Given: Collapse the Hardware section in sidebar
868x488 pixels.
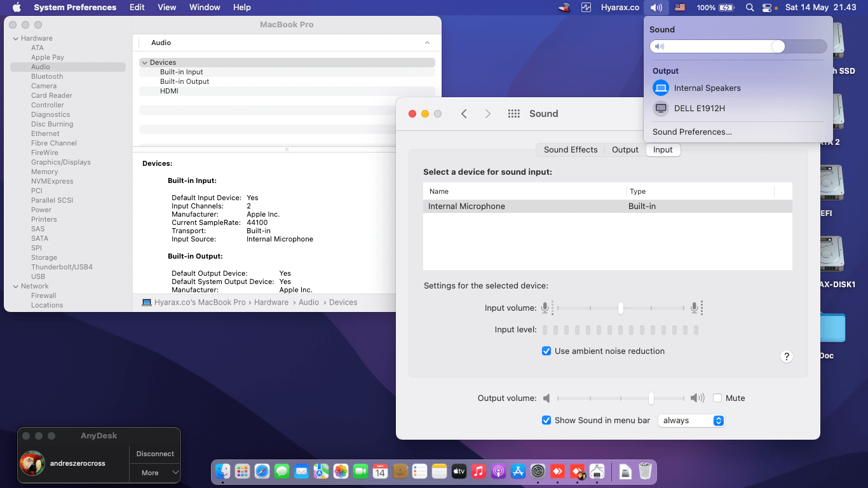Looking at the screenshot, I should 15,38.
